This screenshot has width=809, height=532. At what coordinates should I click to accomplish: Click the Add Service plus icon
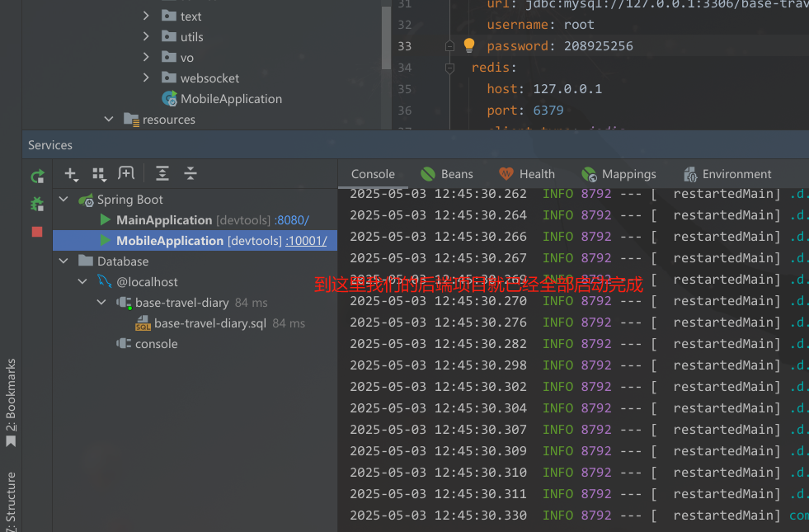pyautogui.click(x=71, y=174)
